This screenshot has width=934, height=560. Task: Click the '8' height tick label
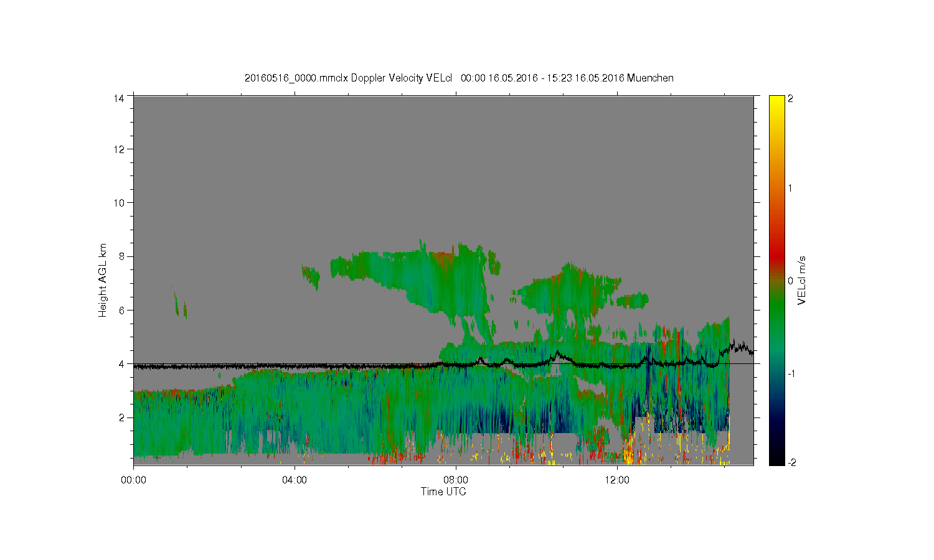point(121,256)
